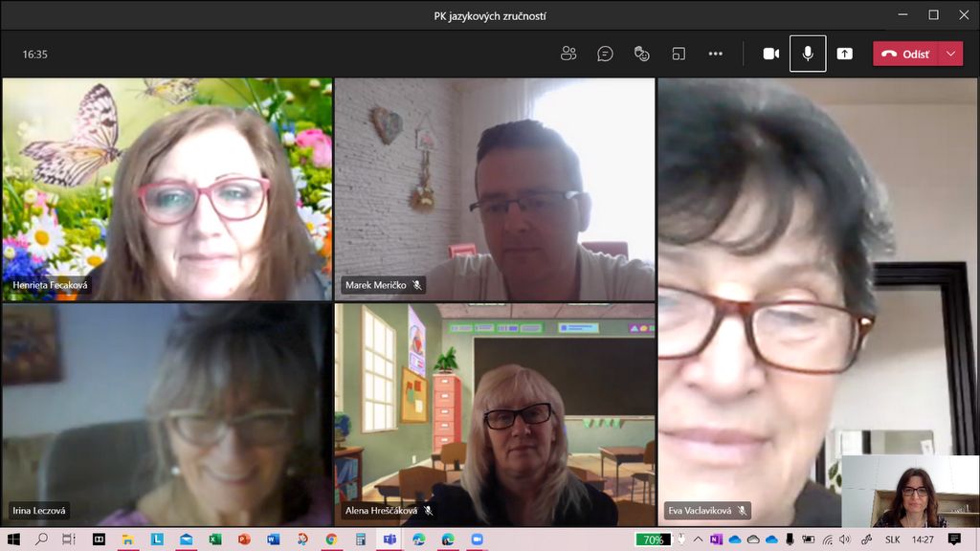Click the Henrieta Fecaková name label
This screenshot has height=551, width=980.
pos(50,285)
